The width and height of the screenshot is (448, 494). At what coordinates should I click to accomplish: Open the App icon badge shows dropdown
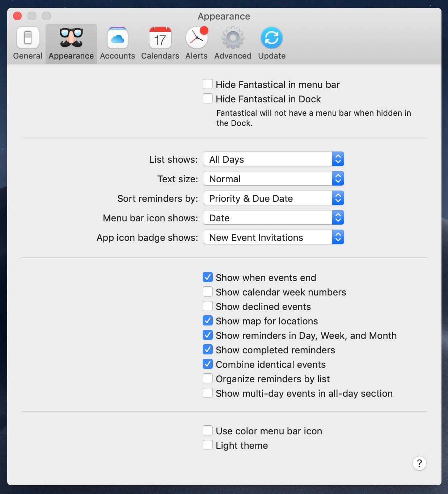click(x=273, y=237)
